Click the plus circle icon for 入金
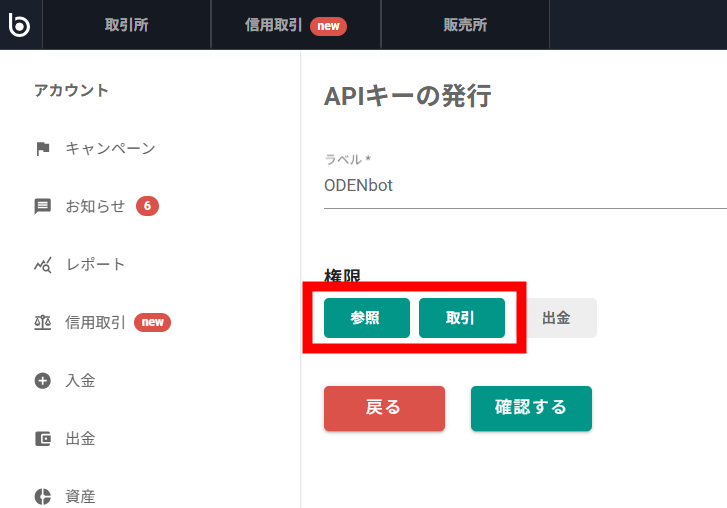This screenshot has width=727, height=508. pos(43,381)
